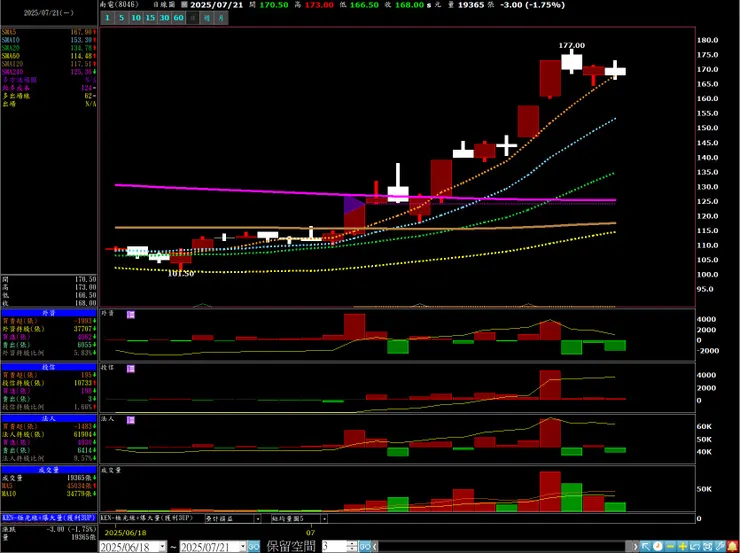Click the blue KEN strategy header in left panel
Screen dimensions: 740x553
[x=49, y=518]
